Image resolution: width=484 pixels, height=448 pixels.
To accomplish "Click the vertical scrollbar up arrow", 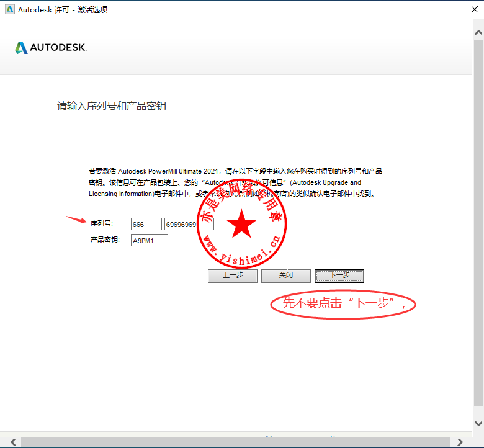I will click(x=478, y=33).
